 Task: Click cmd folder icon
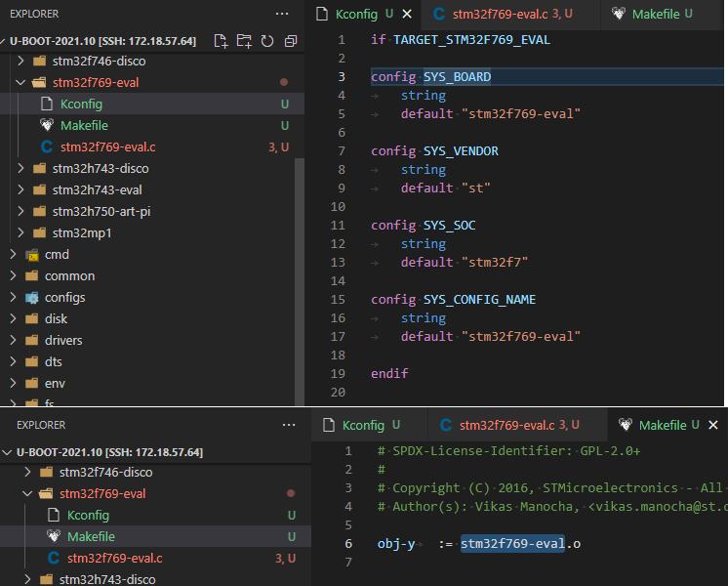[32, 255]
